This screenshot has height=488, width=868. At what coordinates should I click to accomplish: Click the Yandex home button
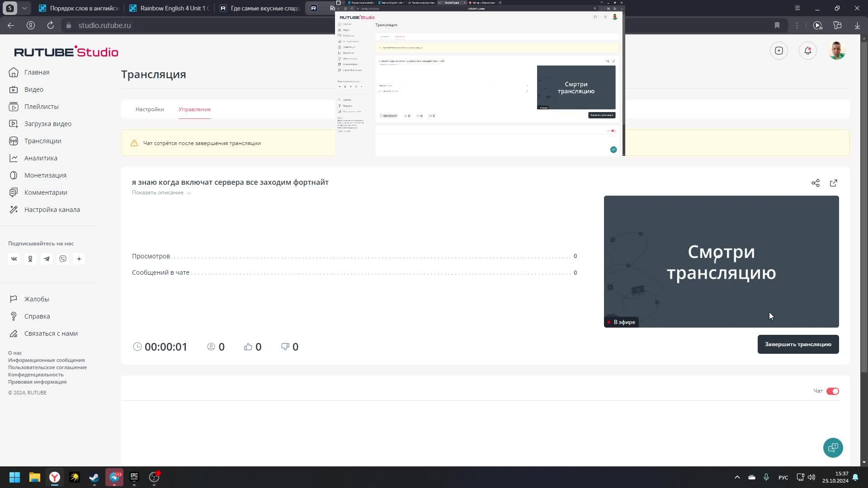pos(31,25)
